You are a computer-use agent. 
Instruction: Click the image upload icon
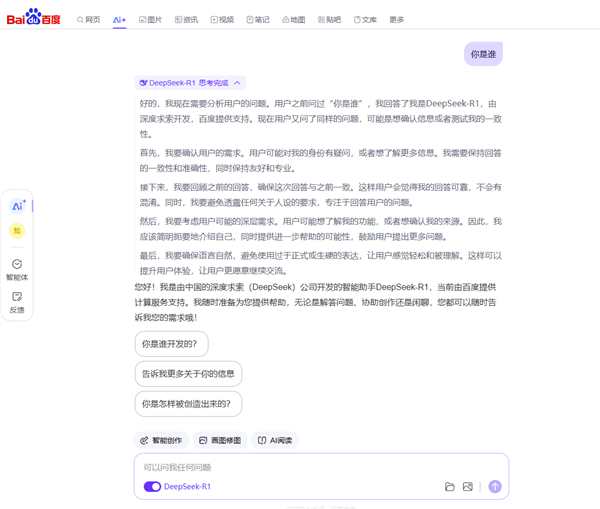[467, 487]
